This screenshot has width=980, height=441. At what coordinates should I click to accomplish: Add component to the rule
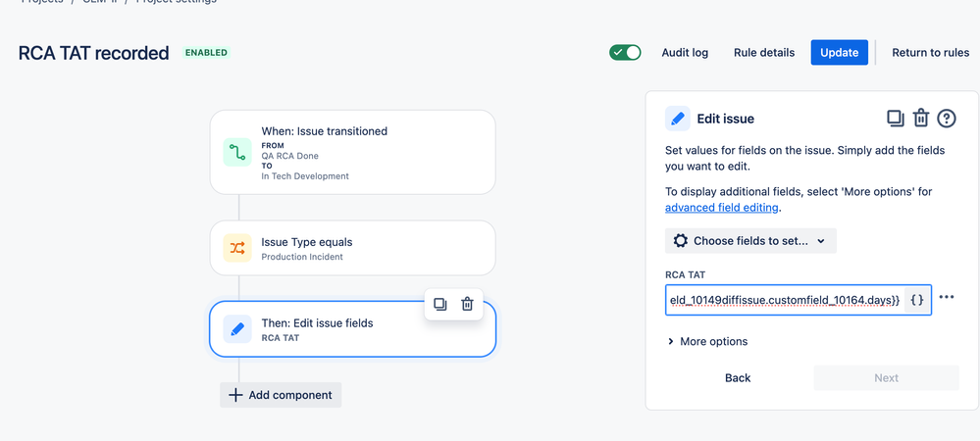point(281,395)
